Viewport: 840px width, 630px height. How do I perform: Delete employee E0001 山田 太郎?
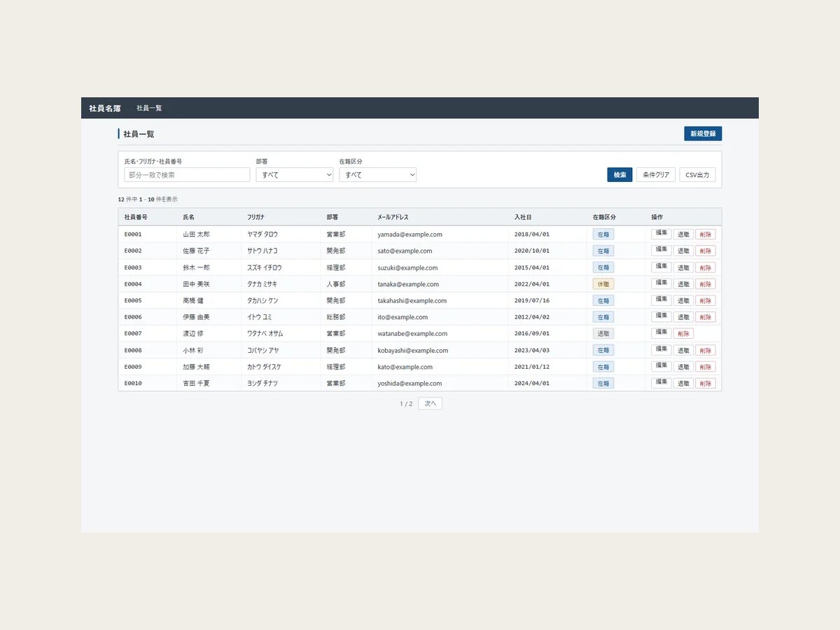[x=706, y=234]
